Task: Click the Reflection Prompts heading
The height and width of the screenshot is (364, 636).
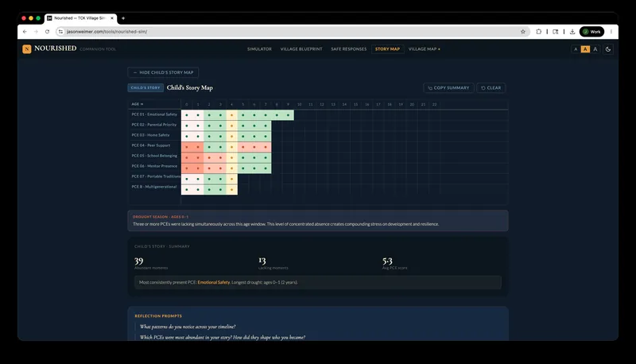Action: (x=158, y=316)
